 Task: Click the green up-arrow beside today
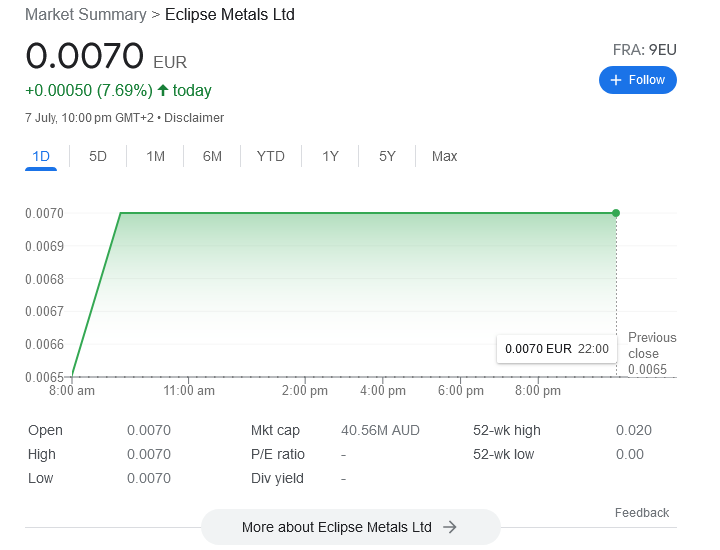[163, 90]
